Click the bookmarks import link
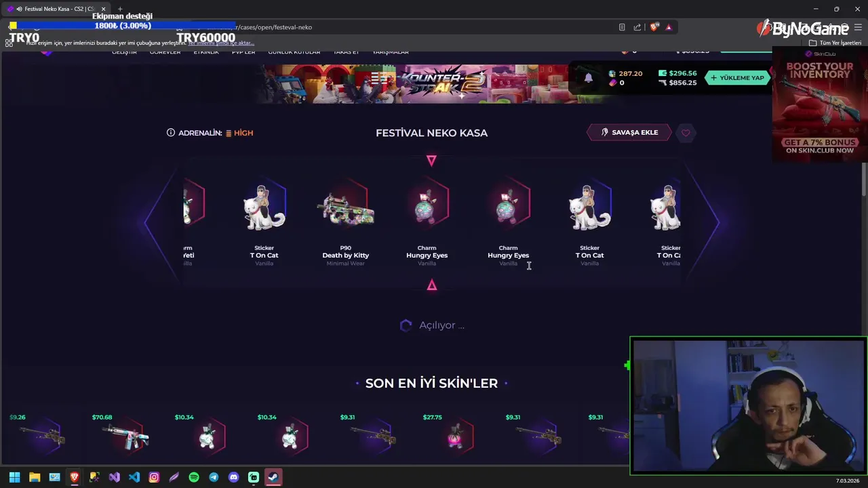The width and height of the screenshot is (868, 488). point(221,43)
